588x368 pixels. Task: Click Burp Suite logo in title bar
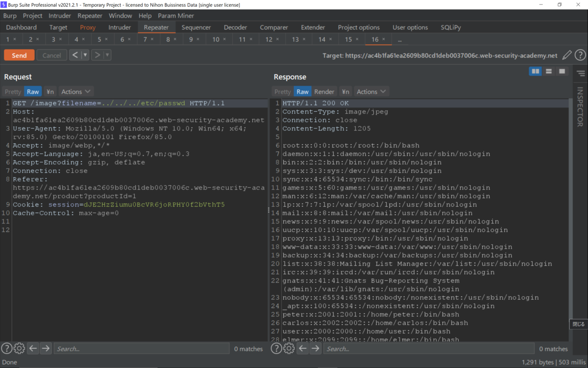(4, 4)
